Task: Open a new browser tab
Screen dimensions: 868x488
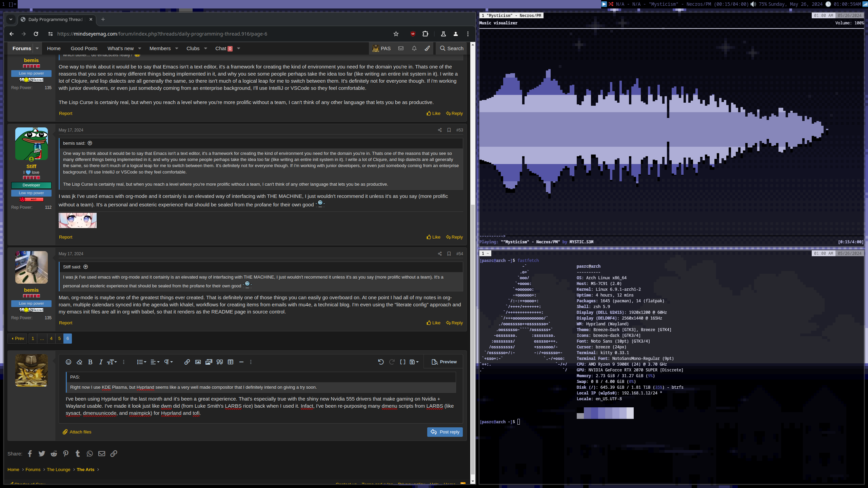Action: [x=103, y=19]
